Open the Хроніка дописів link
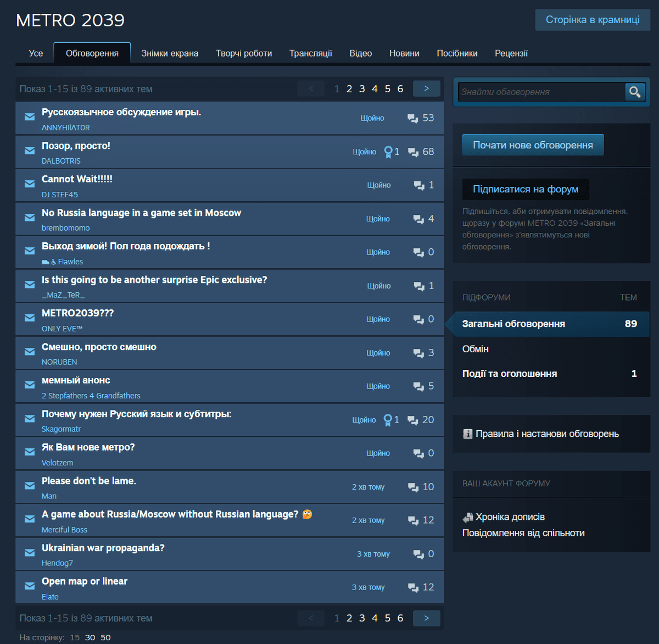 coord(510,517)
